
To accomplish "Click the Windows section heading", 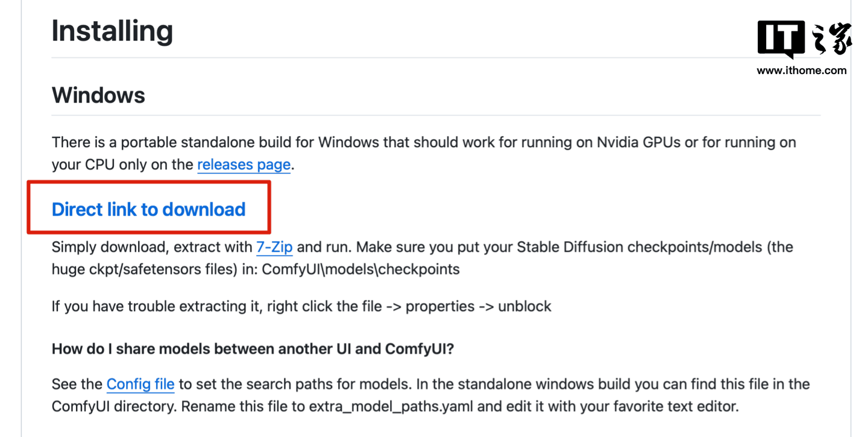I will (x=98, y=95).
